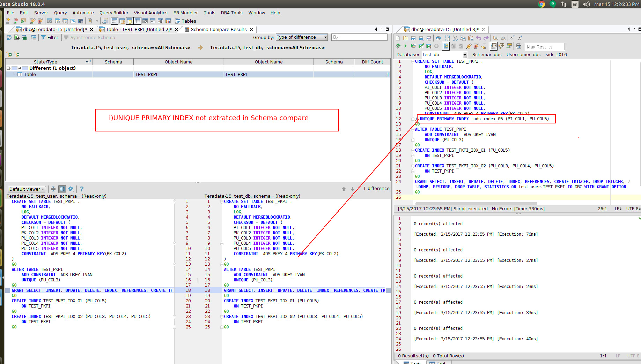Click the paste clipboard icon
The image size is (641, 364).
(x=471, y=38)
